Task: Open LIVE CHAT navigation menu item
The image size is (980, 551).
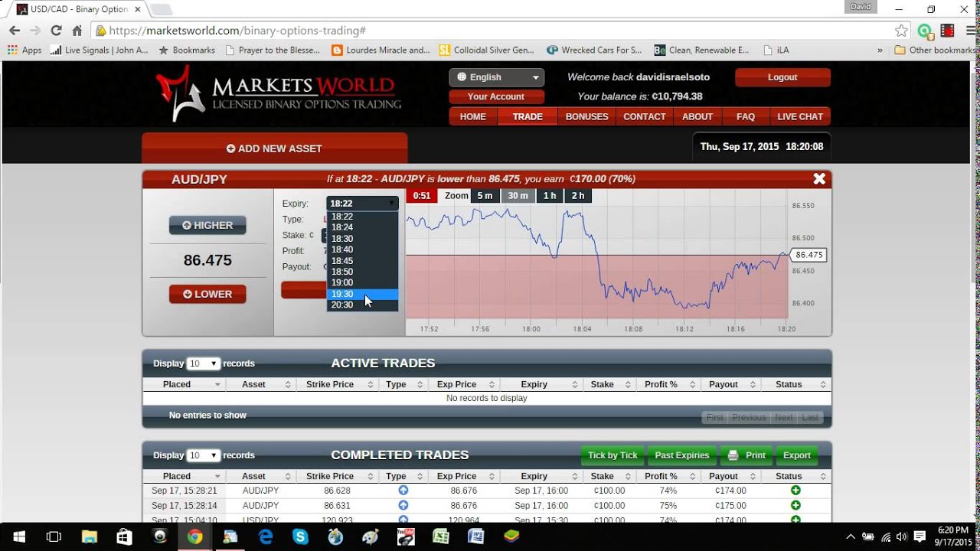Action: click(800, 117)
